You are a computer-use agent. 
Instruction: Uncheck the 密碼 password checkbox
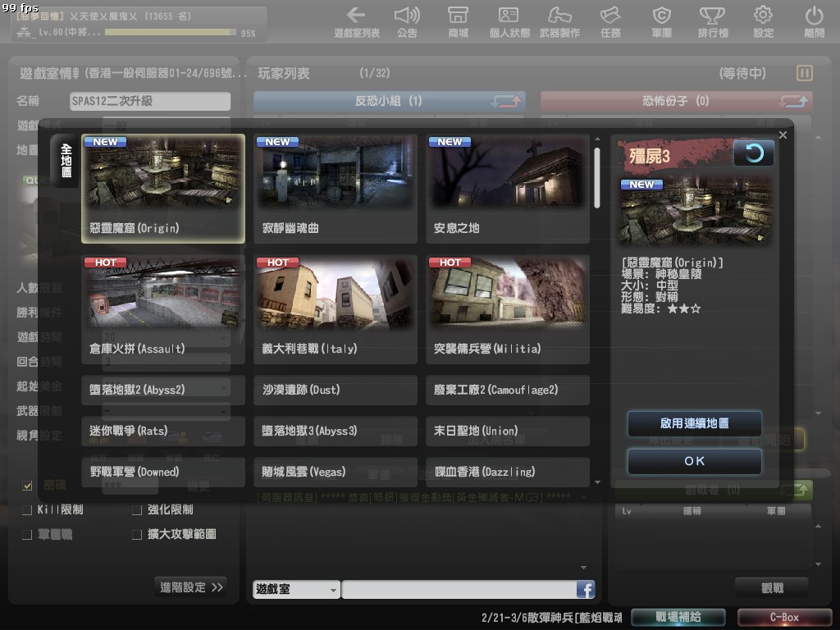[x=27, y=486]
